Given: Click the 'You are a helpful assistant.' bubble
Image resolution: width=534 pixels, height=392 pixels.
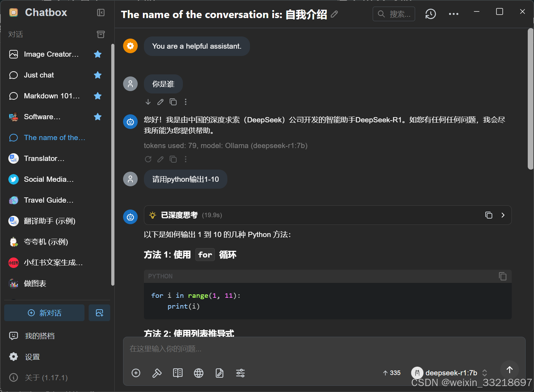Looking at the screenshot, I should 197,46.
